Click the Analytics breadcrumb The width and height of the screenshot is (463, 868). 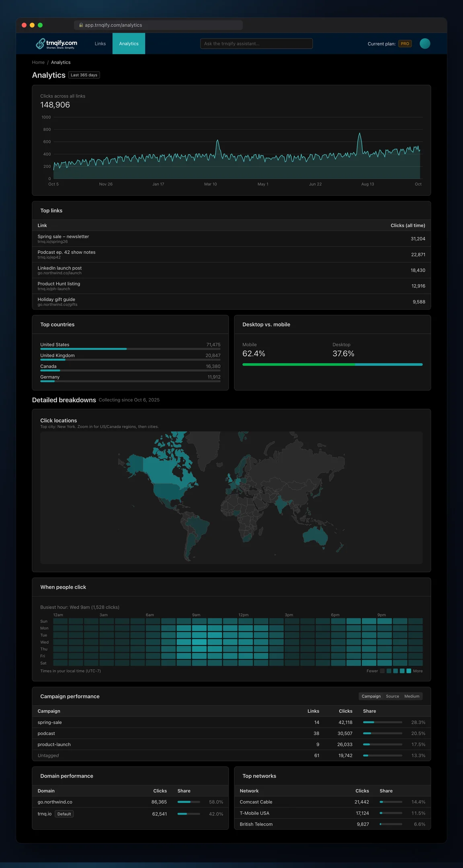(x=61, y=62)
